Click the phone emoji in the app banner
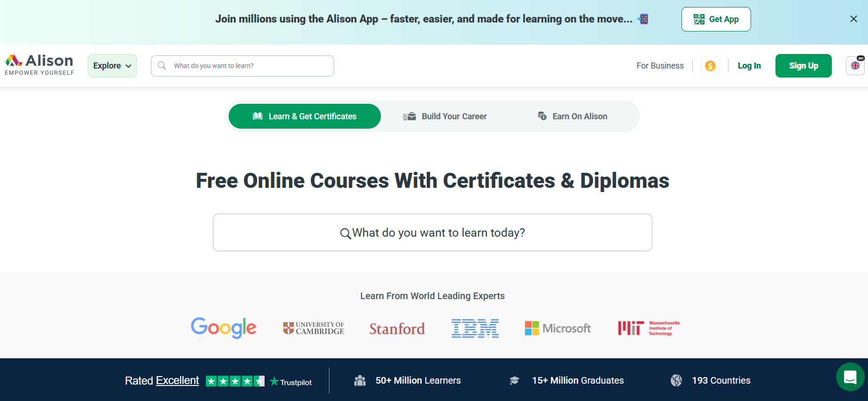 click(643, 19)
